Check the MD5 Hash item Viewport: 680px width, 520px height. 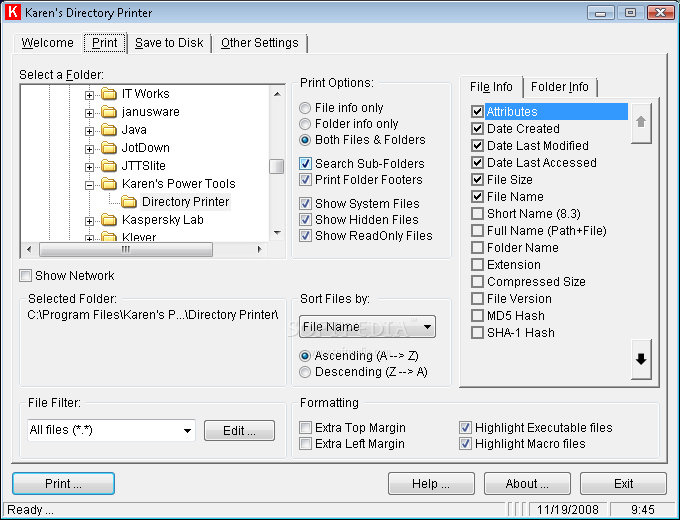[477, 315]
